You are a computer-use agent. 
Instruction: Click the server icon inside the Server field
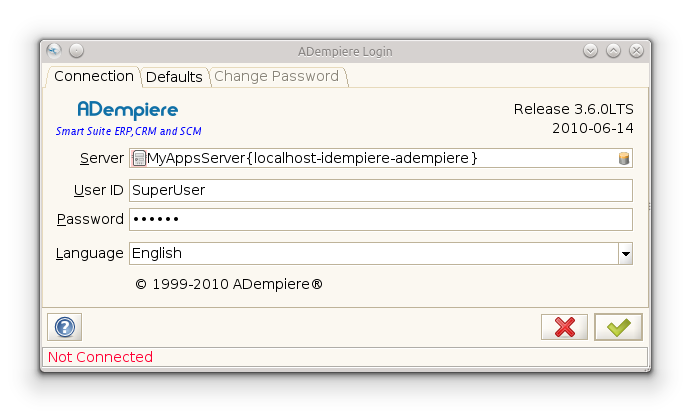click(139, 158)
